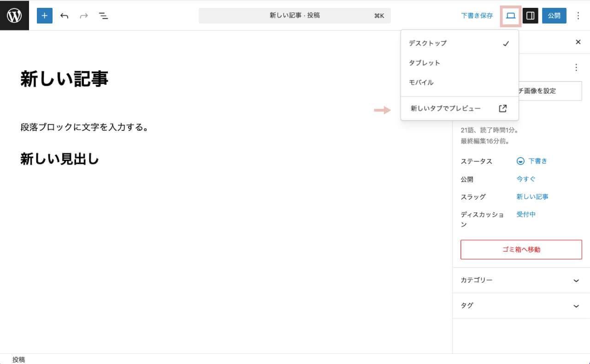Click ゴミ箱へ移動 to trash the post

click(x=521, y=249)
